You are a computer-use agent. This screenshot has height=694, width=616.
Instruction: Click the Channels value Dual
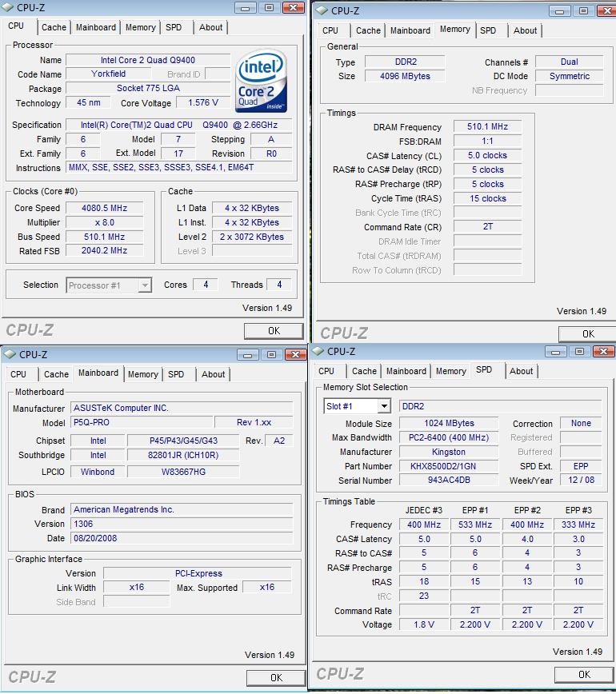(569, 62)
